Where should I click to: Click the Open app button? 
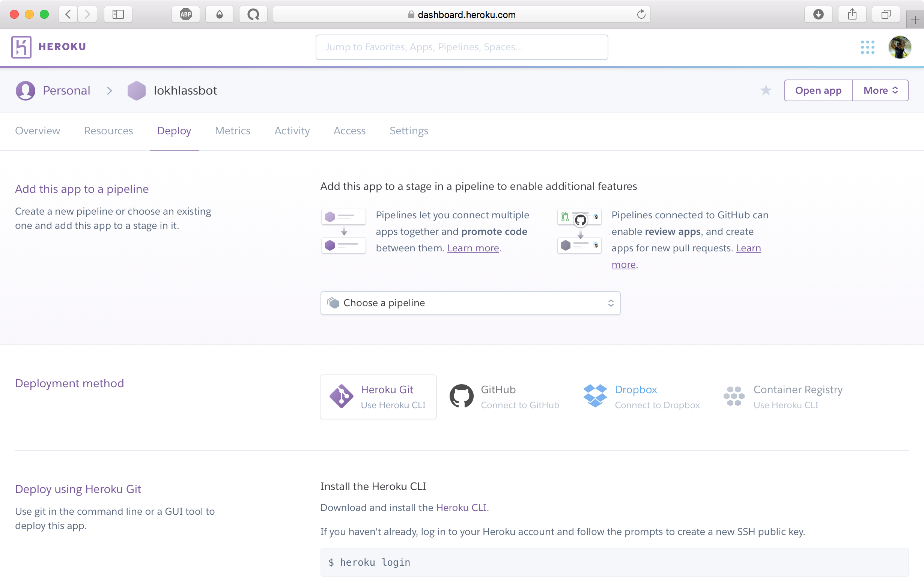point(818,90)
